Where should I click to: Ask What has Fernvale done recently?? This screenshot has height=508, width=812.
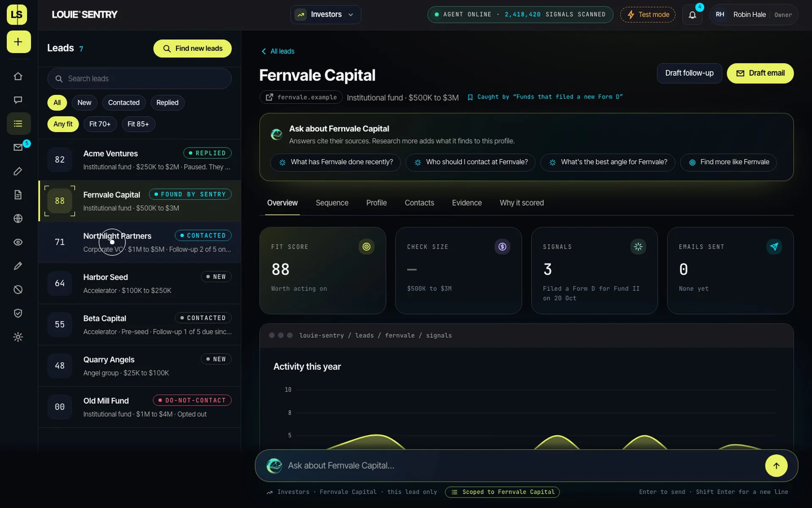coord(335,162)
